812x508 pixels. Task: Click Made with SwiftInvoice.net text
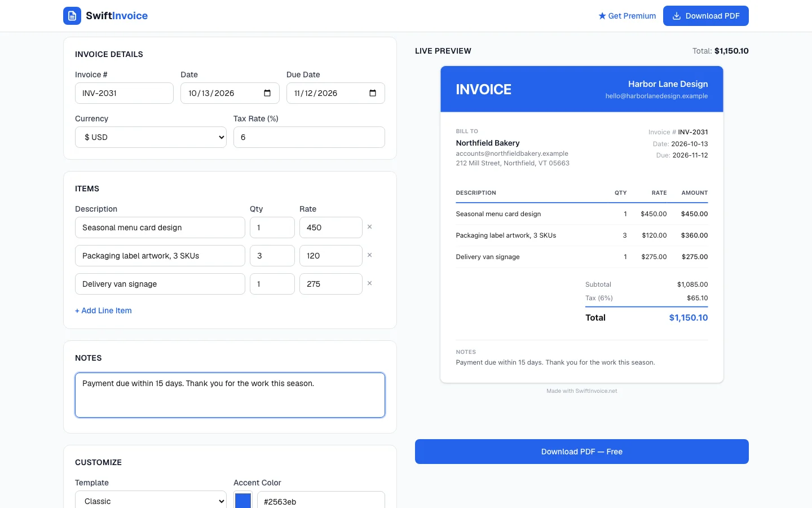582,391
